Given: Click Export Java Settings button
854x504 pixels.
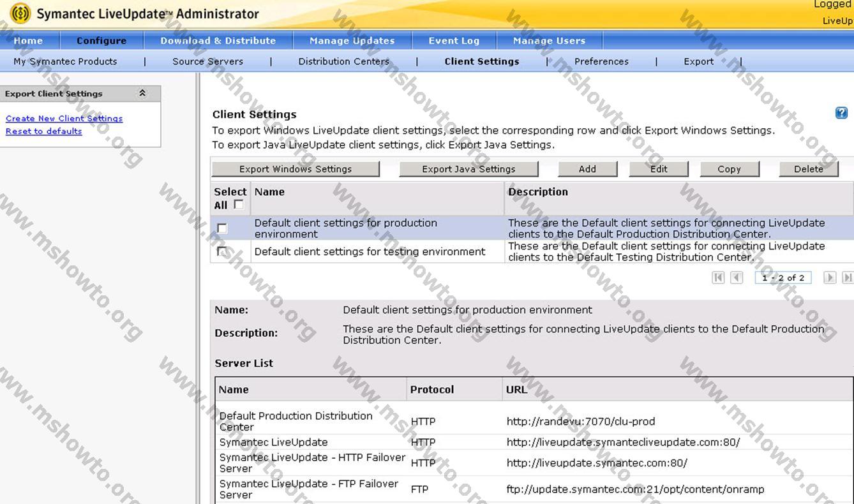Looking at the screenshot, I should [x=468, y=169].
